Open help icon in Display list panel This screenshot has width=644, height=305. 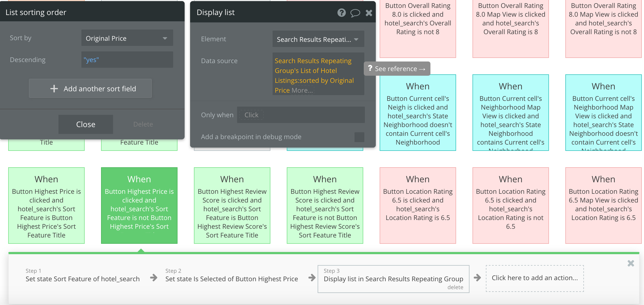coord(341,13)
